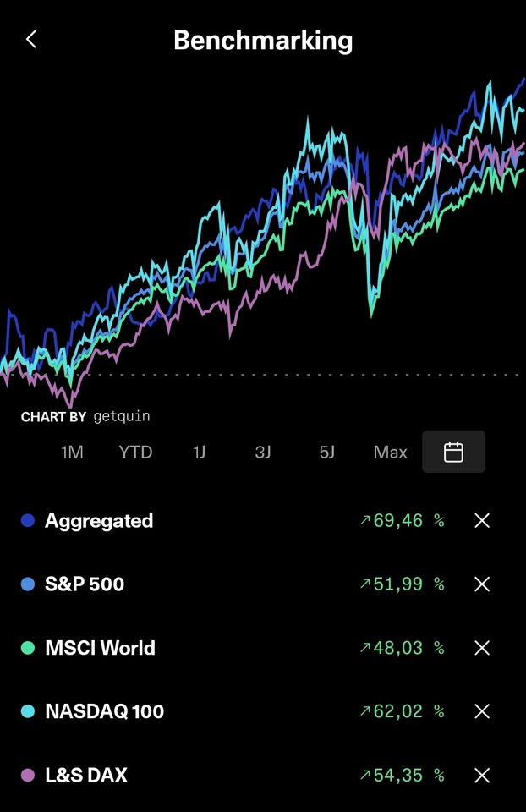The image size is (526, 812).
Task: Tap the S&P 500 benchmark label
Action: [x=85, y=584]
